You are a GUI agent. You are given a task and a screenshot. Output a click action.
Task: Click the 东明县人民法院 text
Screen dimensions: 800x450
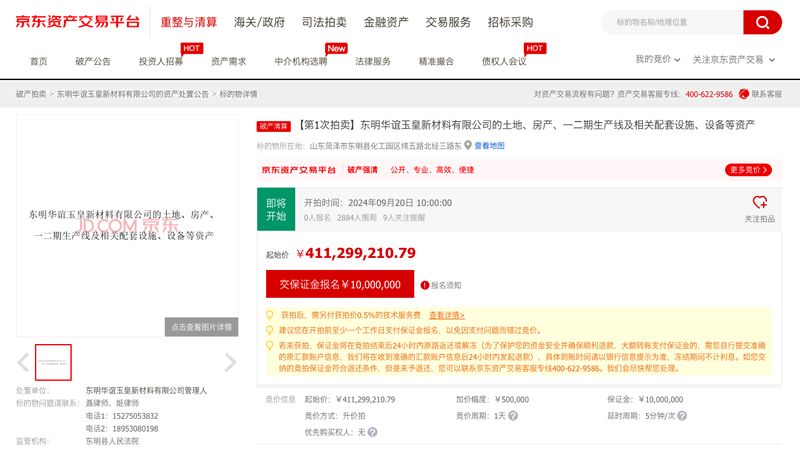112,441
